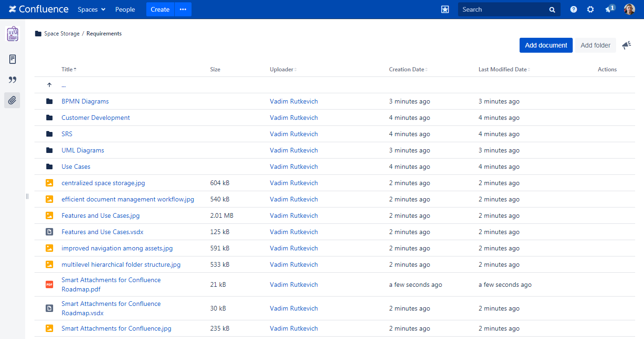Screen dimensions: 644x339
Task: View notifications with badge icon
Action: coord(609,9)
